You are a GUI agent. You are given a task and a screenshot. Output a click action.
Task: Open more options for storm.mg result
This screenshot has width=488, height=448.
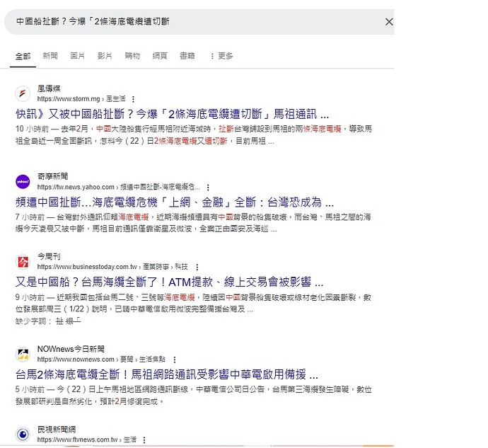(x=133, y=99)
